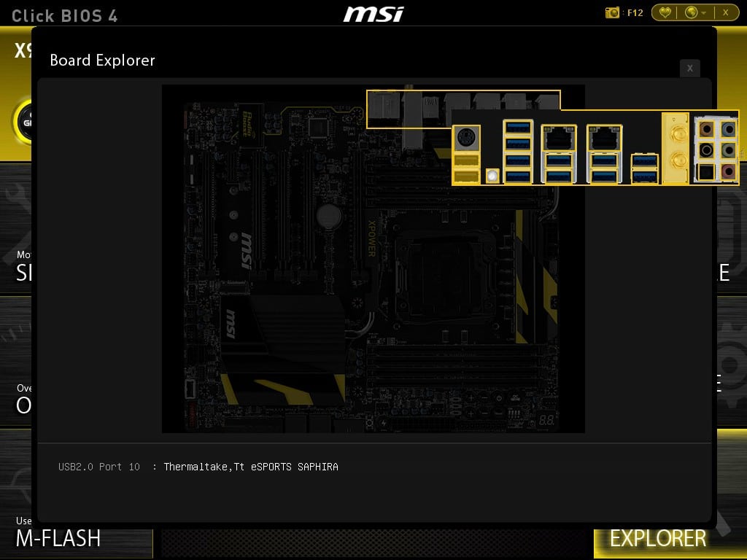This screenshot has width=747, height=560.
Task: Click the CMOS battery on the board
Action: (x=330, y=215)
